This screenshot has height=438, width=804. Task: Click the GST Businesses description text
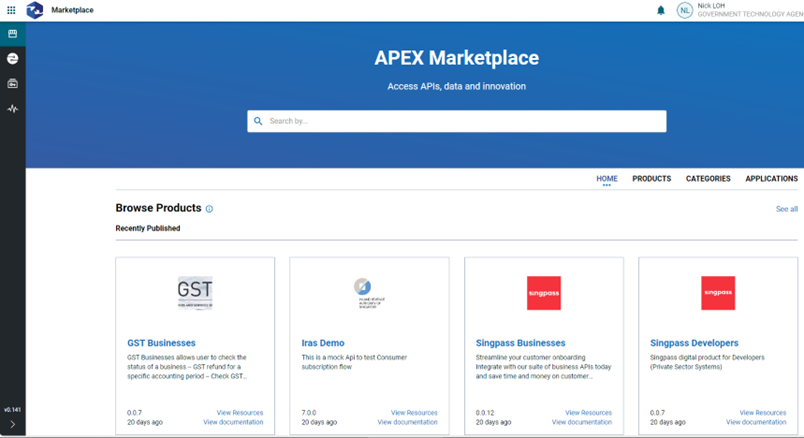pos(187,367)
